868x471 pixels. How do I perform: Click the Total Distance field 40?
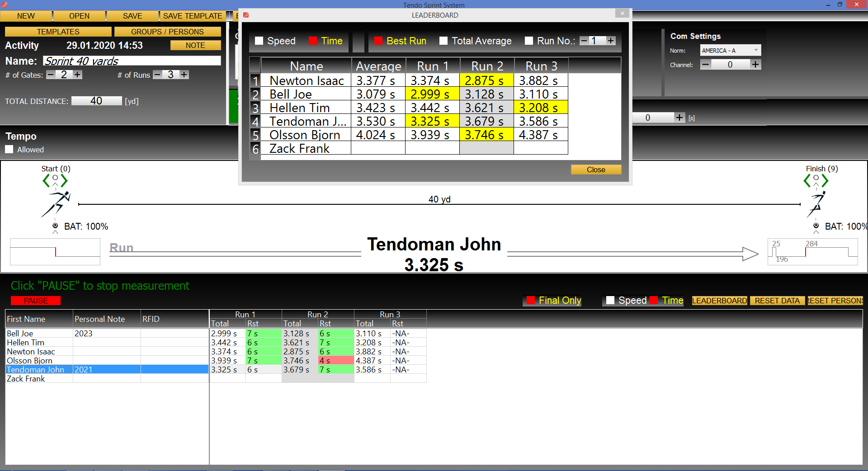pos(96,101)
